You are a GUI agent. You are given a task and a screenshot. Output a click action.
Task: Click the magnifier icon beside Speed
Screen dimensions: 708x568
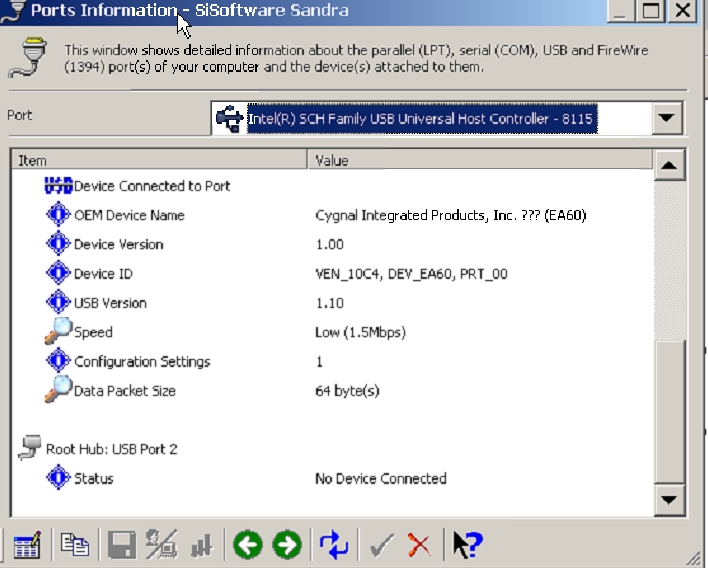pos(58,331)
